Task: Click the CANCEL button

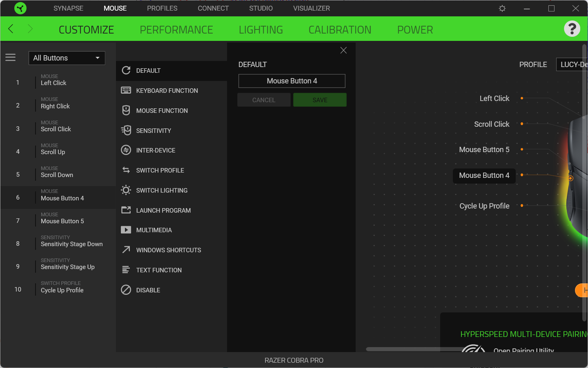Action: point(264,100)
